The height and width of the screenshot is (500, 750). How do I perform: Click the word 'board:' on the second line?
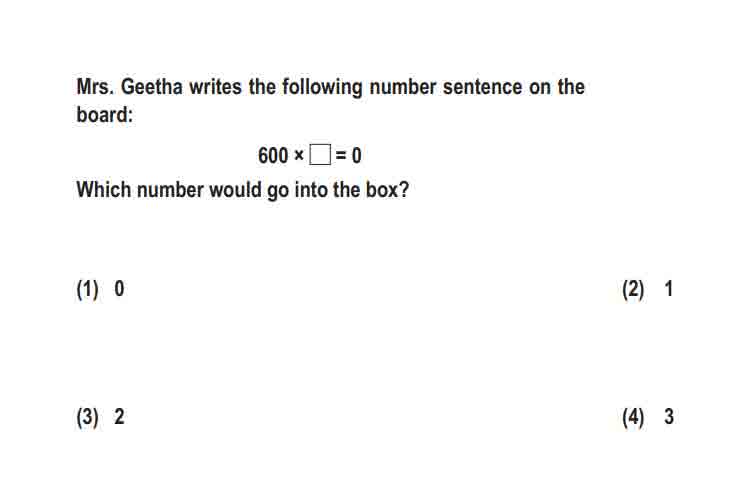click(x=104, y=114)
